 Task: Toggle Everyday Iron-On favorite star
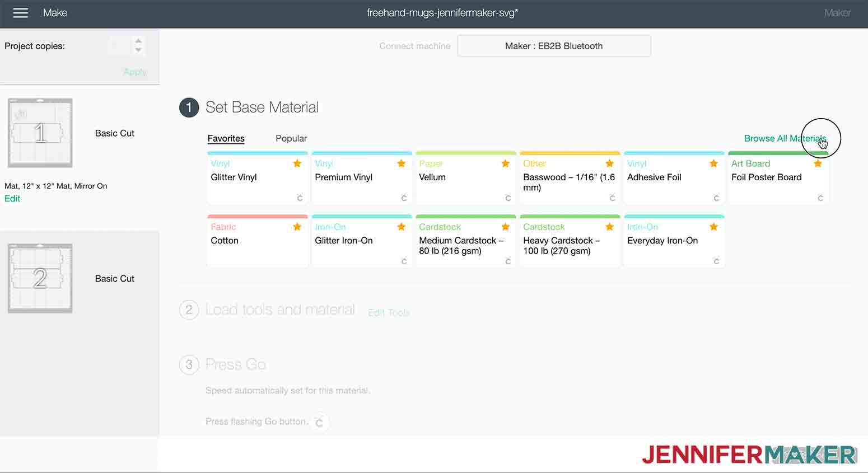tap(714, 227)
